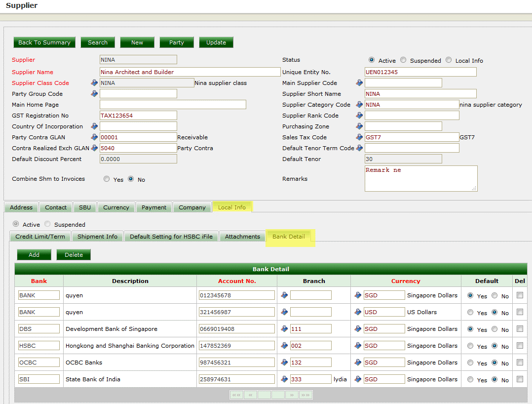Click the Add button in Bank Detail

point(34,254)
